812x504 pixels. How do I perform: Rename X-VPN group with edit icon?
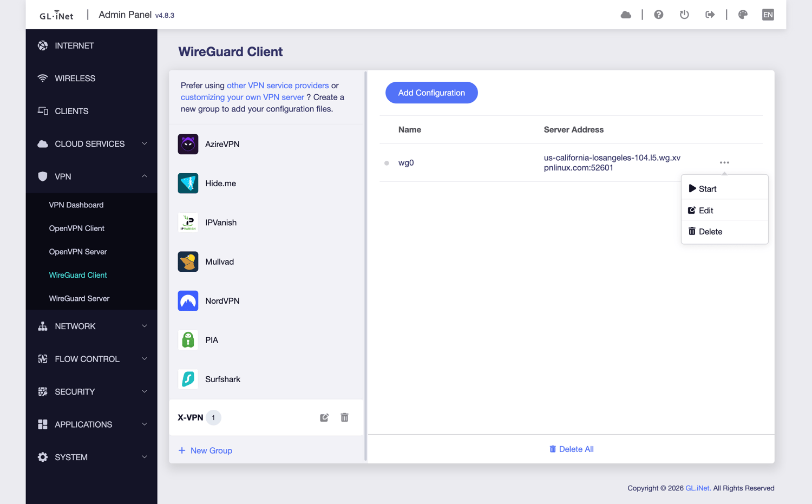pos(324,417)
